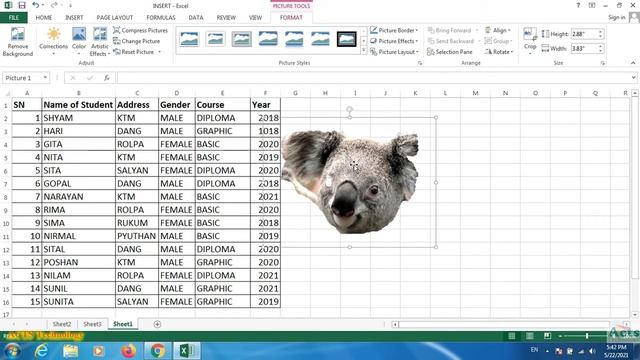The height and width of the screenshot is (360, 640).
Task: Open the Rotate dropdown
Action: 498,52
